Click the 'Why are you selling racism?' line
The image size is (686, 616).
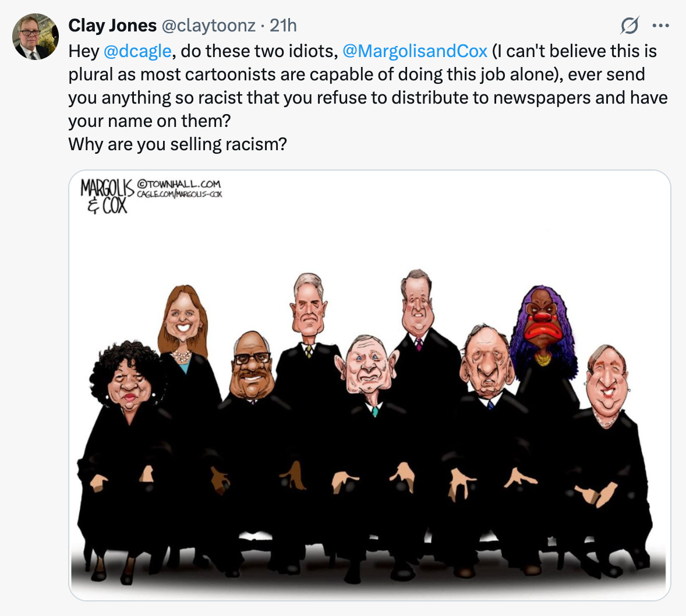(x=178, y=144)
